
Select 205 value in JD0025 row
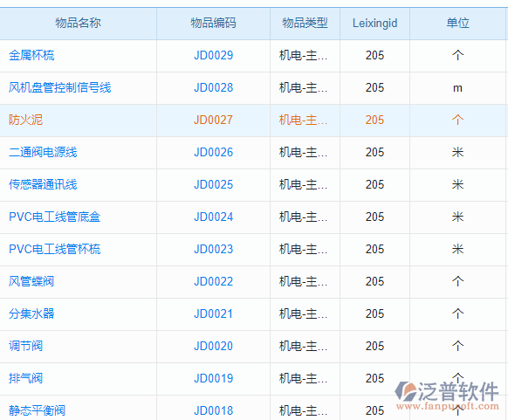point(374,184)
